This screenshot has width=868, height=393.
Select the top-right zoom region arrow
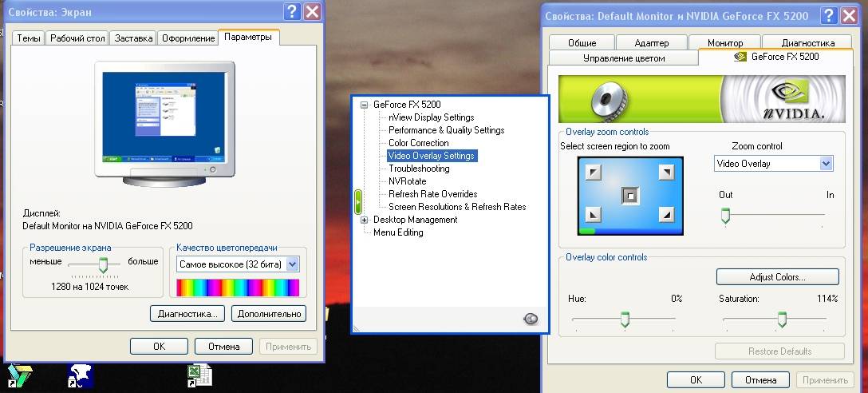(666, 173)
